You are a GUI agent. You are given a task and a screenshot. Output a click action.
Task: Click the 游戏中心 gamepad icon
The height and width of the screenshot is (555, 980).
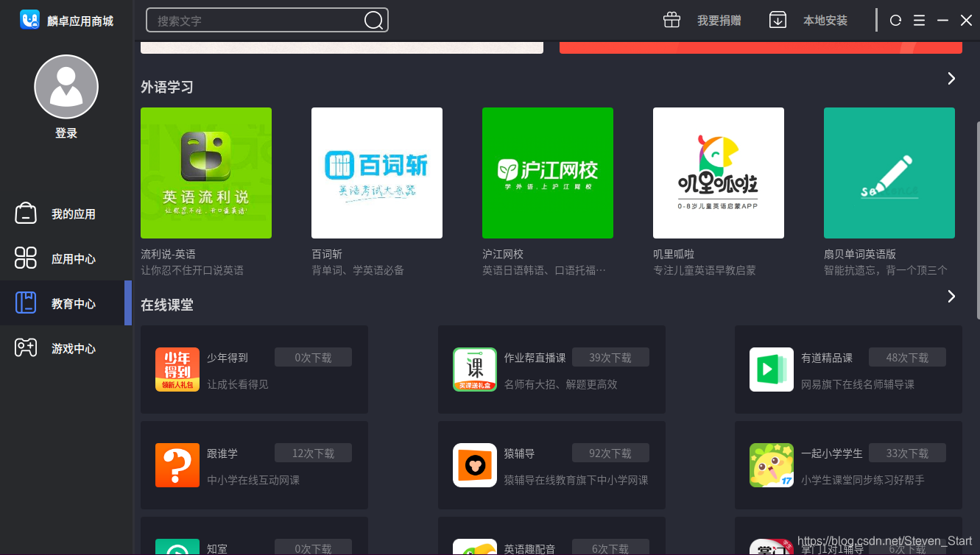26,347
